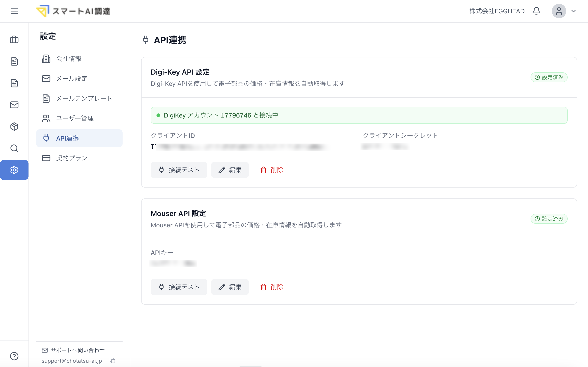Click the Mouser 設定済み status badge
588x367 pixels.
[x=549, y=219]
